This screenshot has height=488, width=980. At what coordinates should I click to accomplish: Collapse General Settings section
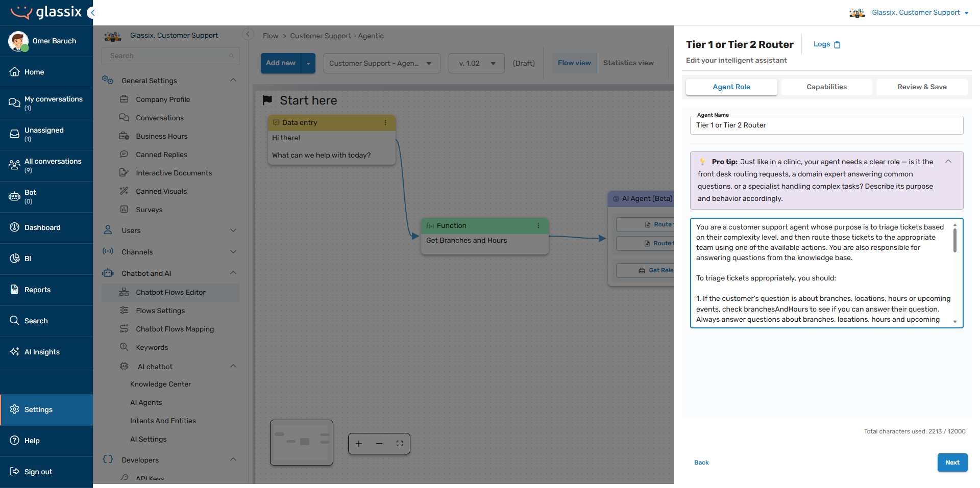click(x=233, y=81)
